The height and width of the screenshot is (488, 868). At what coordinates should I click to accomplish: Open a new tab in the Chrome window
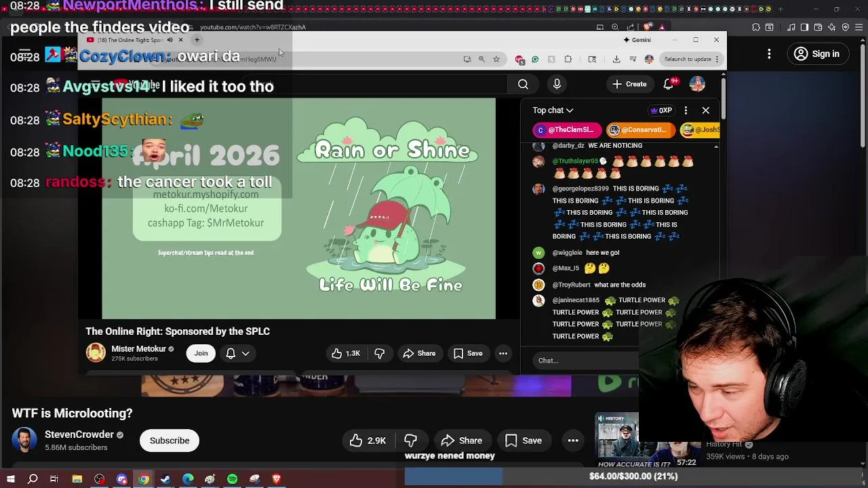coord(197,40)
